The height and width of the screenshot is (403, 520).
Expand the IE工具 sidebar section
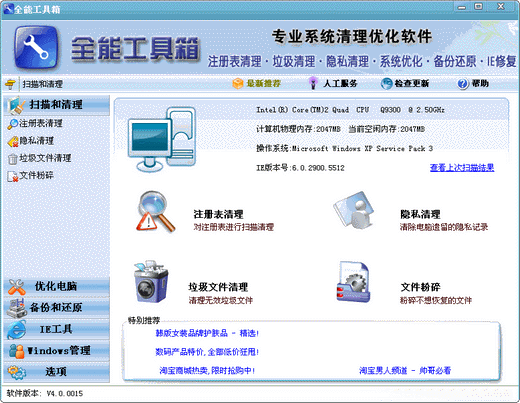tap(56, 329)
